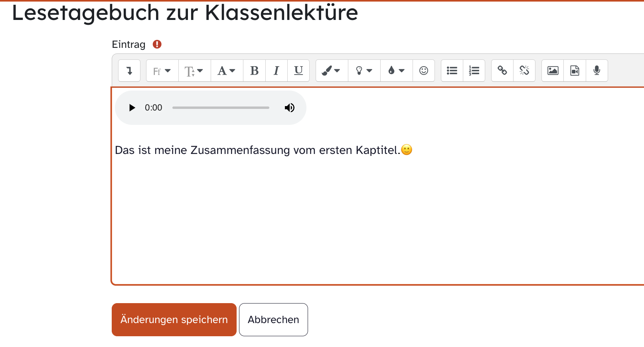Toggle bold formatting
Viewport: 644px width, 347px height.
click(x=254, y=71)
